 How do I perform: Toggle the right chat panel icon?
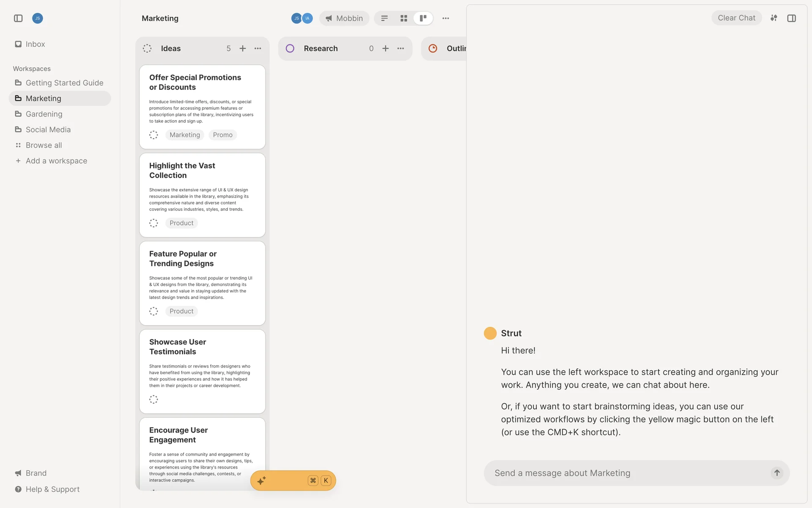click(791, 18)
